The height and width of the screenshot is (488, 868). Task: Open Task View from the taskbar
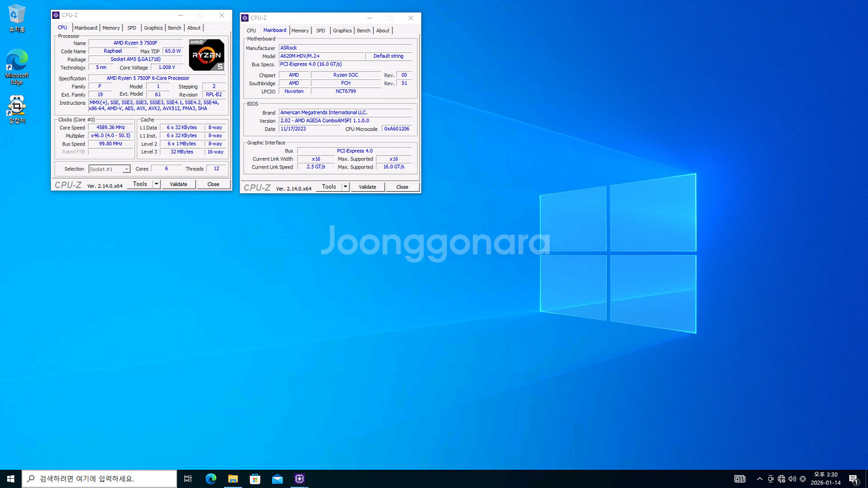click(x=188, y=478)
